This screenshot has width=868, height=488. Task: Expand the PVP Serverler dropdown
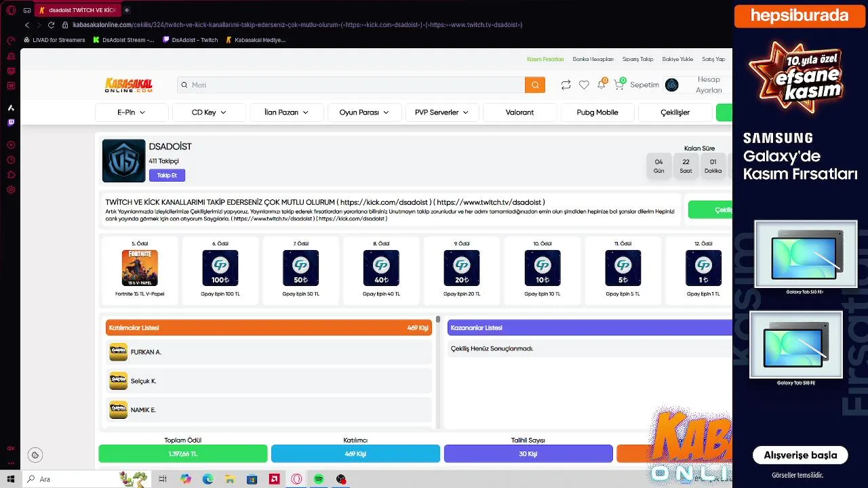click(442, 113)
